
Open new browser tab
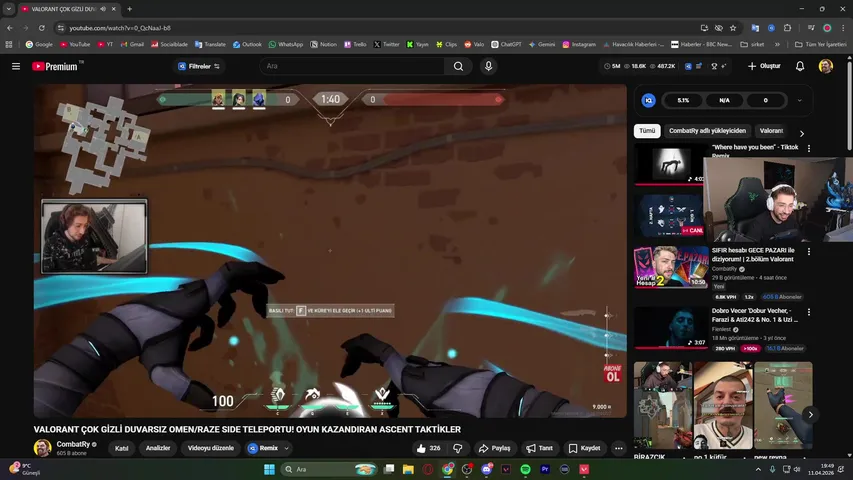click(x=129, y=9)
